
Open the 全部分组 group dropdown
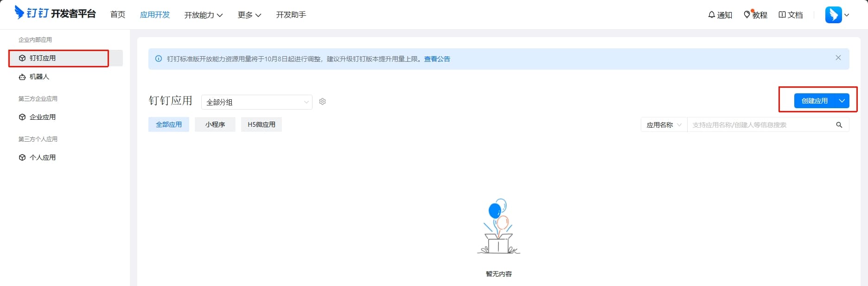coord(257,102)
